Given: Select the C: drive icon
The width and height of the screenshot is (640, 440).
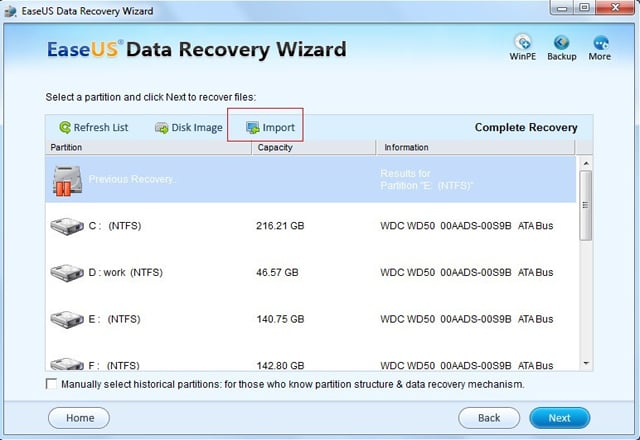Looking at the screenshot, I should pyautogui.click(x=67, y=226).
